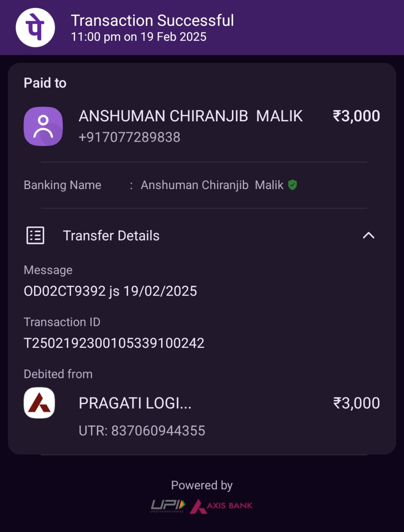Viewport: 404px width, 532px height.
Task: Click the Banking Name value
Action: coord(212,185)
